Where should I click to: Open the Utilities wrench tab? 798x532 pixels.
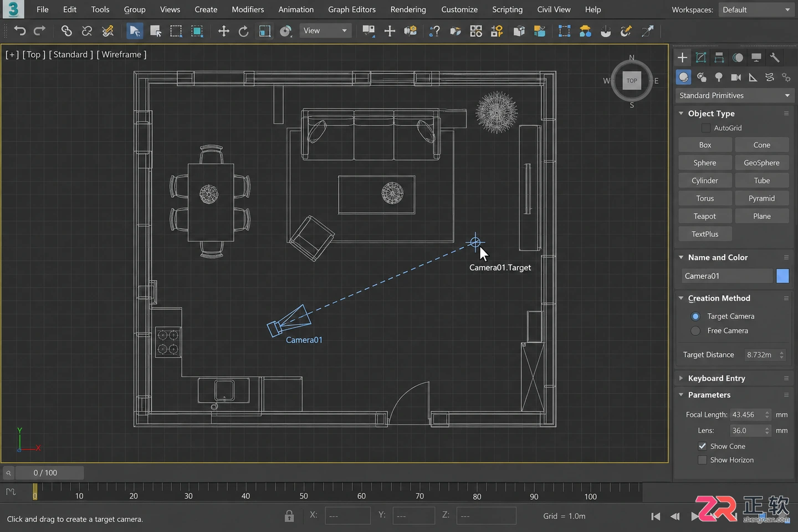(775, 58)
